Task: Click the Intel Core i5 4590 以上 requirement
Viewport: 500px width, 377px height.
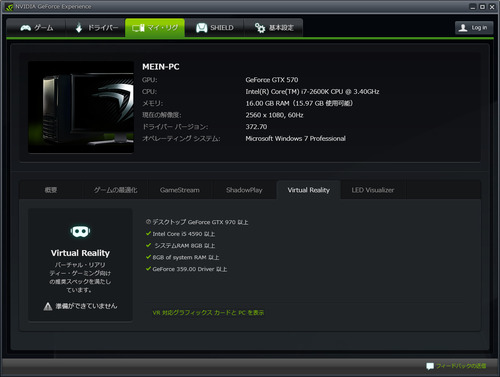Action: (184, 234)
